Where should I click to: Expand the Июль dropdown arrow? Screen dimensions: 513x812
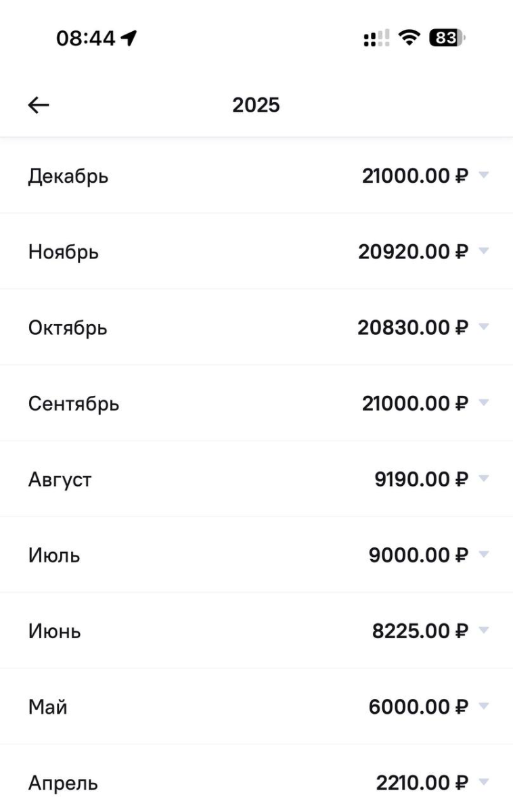coord(483,554)
